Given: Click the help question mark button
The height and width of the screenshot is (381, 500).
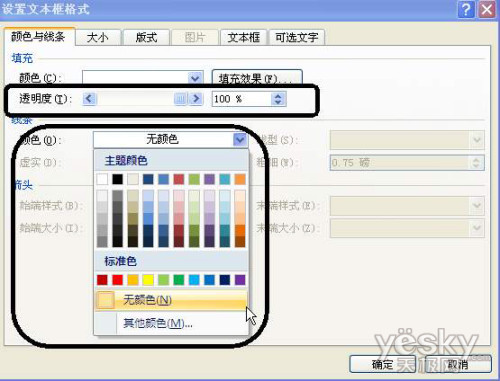Looking at the screenshot, I should tap(466, 9).
